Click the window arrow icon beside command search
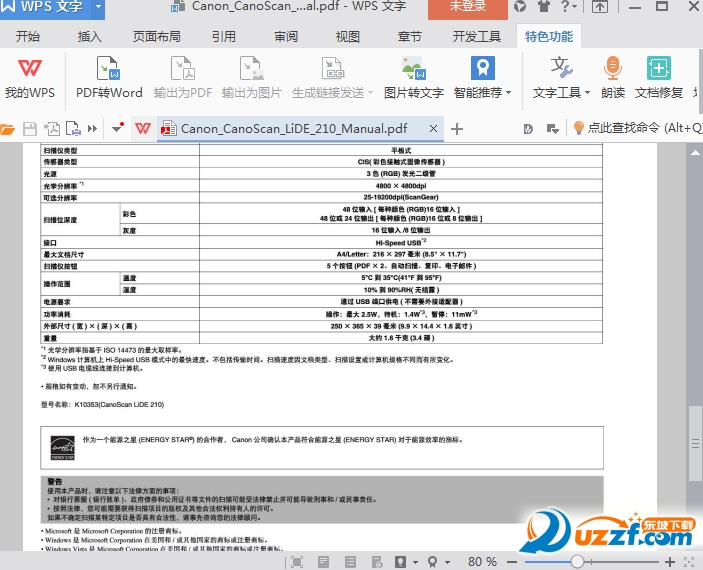Viewport: 703px width, 570px height. tap(552, 129)
